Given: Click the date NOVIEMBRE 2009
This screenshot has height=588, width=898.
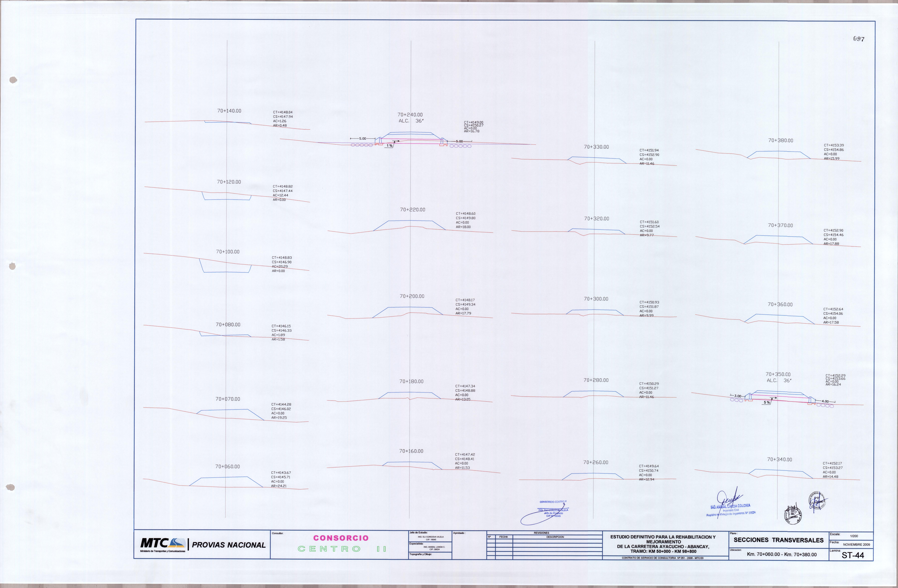Looking at the screenshot, I should [x=856, y=545].
